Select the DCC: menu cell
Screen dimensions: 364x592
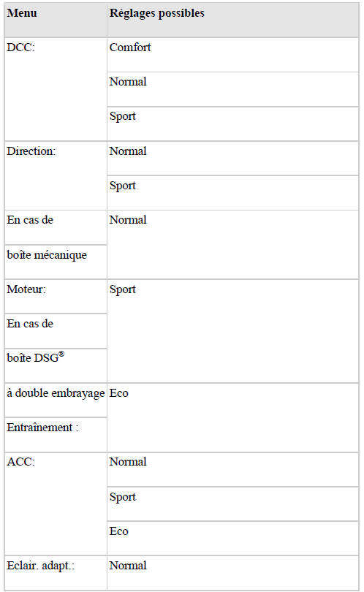pyautogui.click(x=56, y=89)
